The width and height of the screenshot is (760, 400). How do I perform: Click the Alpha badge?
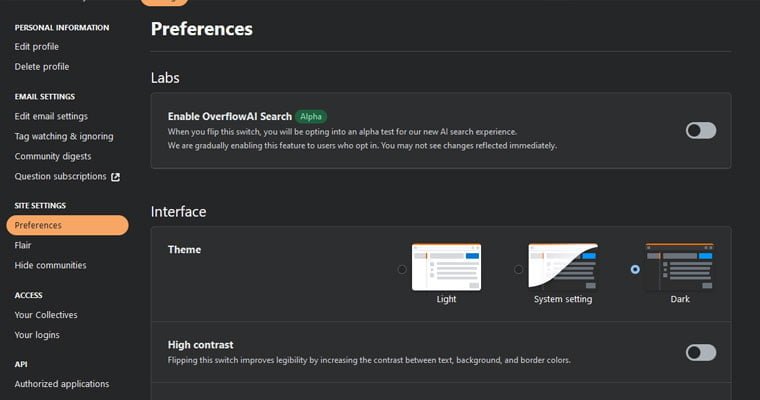click(311, 117)
